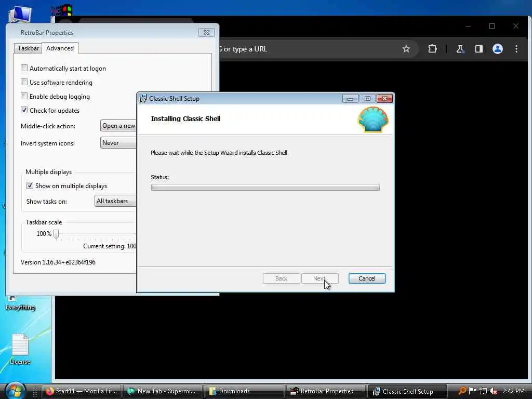This screenshot has width=532, height=399.
Task: Click the disabled Back button
Action: (281, 278)
